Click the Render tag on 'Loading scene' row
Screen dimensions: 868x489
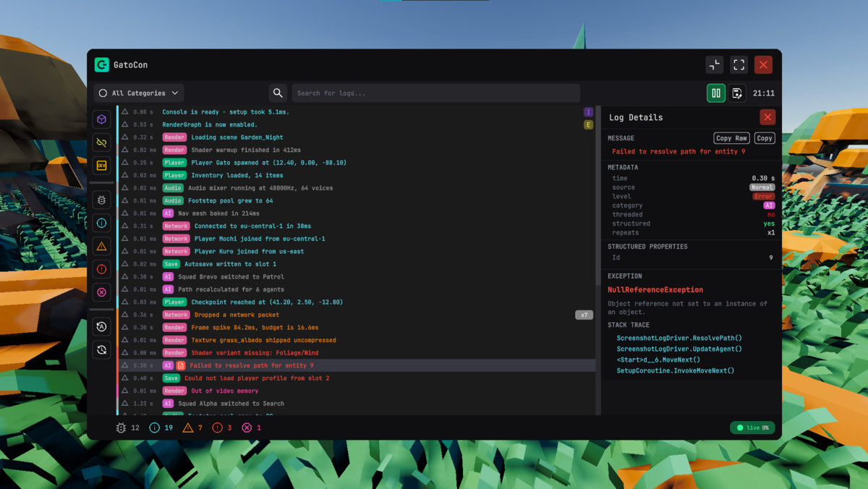pyautogui.click(x=174, y=137)
